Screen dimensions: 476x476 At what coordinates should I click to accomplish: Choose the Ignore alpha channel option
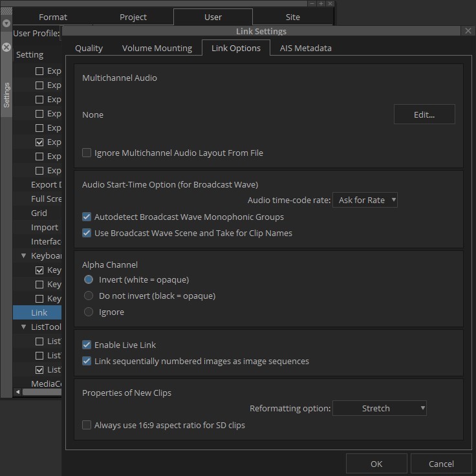pos(89,312)
